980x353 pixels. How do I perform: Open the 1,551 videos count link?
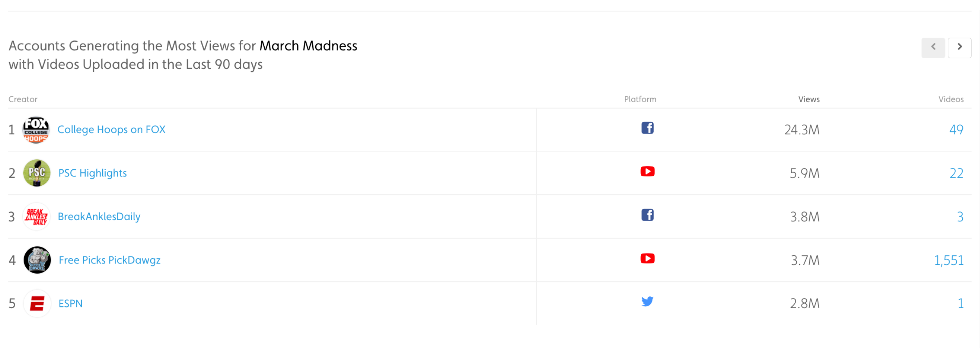tap(948, 261)
